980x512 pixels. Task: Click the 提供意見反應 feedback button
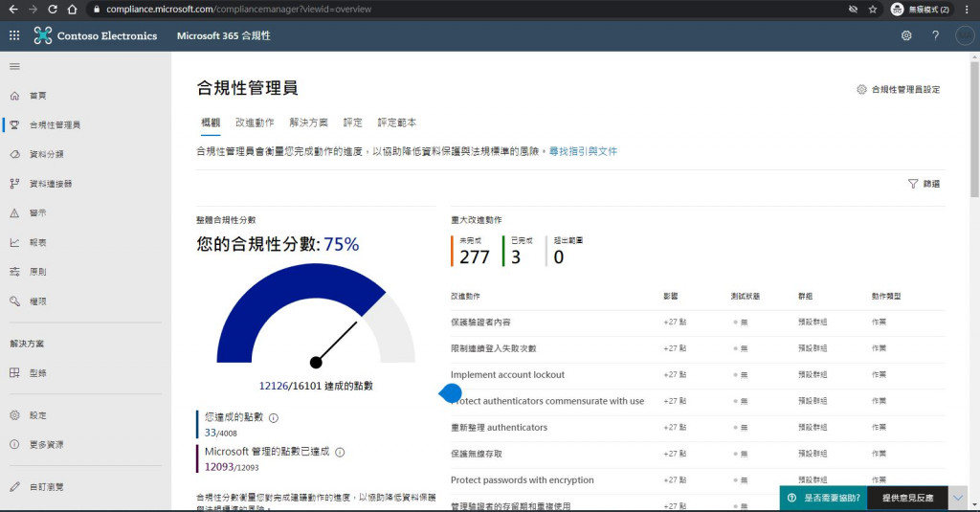coord(907,498)
